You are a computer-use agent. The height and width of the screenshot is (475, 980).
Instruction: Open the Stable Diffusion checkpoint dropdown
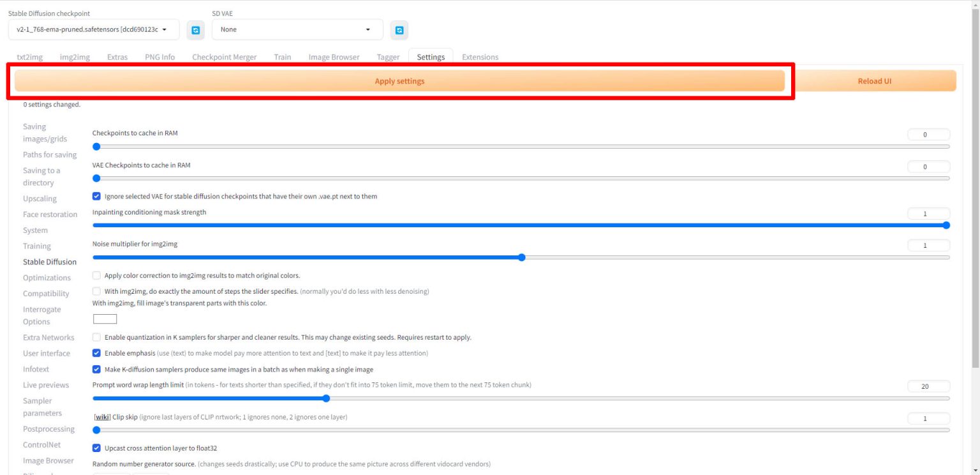point(93,29)
